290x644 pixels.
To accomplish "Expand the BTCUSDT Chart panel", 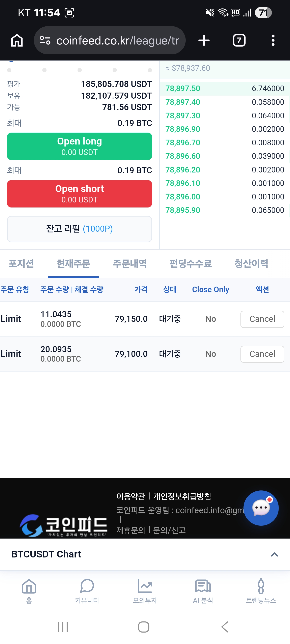I will point(274,554).
